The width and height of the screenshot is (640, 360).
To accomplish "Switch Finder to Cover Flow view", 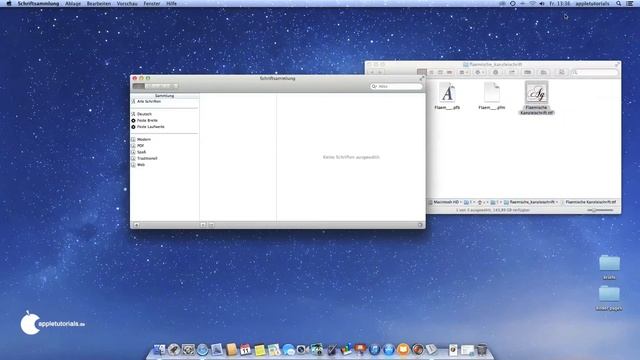I will pos(449,72).
